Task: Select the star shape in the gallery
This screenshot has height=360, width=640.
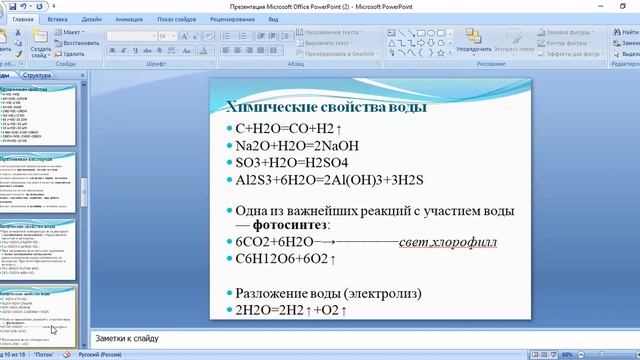Action: tap(441, 53)
